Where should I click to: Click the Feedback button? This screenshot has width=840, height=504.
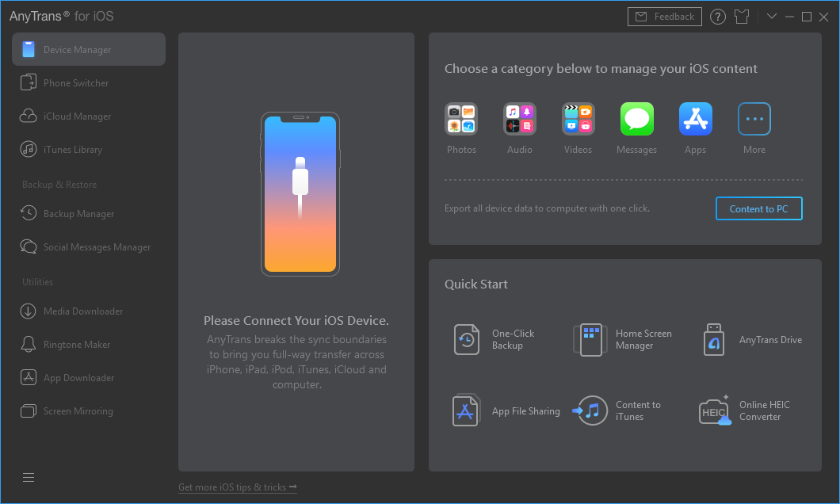pos(664,17)
